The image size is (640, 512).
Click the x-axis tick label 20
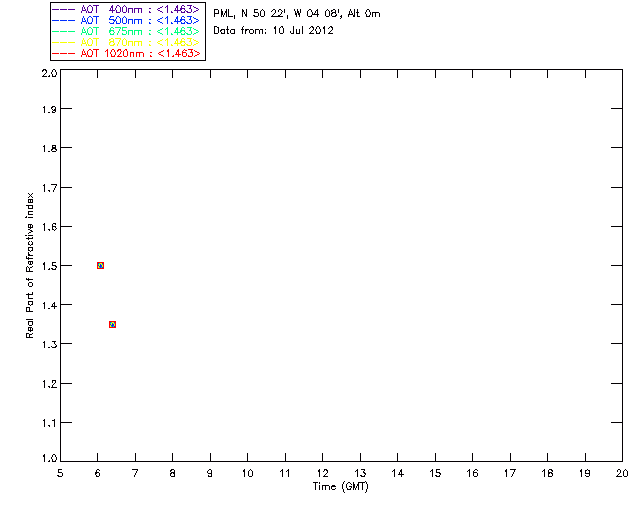point(622,473)
